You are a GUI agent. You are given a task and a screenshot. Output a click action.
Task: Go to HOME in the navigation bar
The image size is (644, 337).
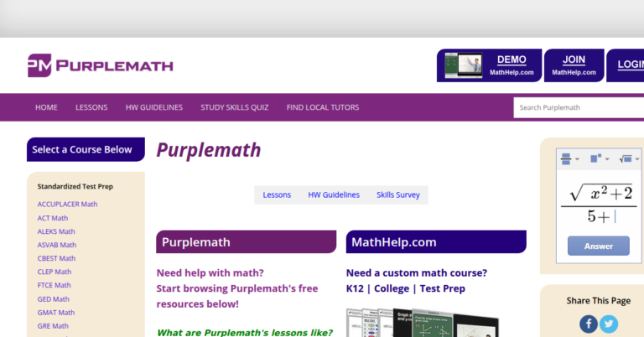[x=46, y=107]
